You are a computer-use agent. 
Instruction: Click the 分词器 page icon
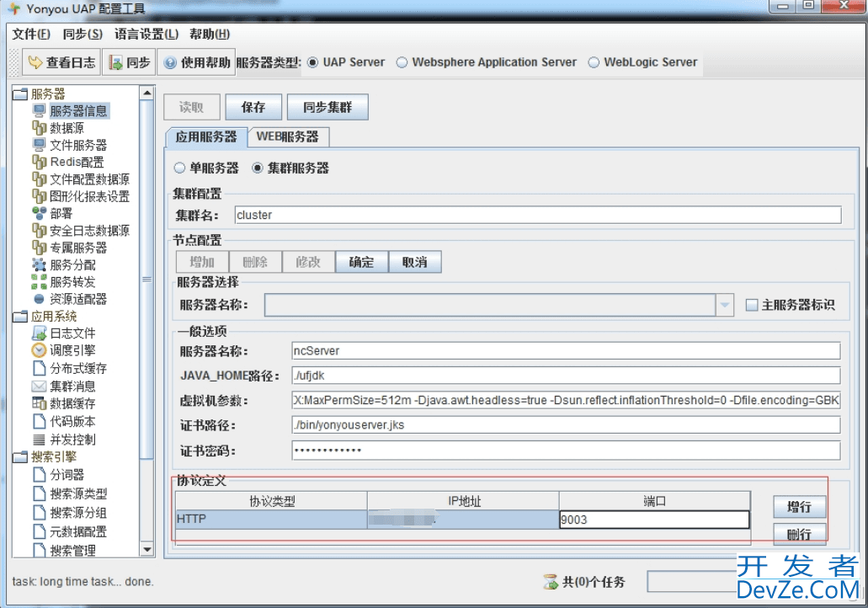[40, 475]
